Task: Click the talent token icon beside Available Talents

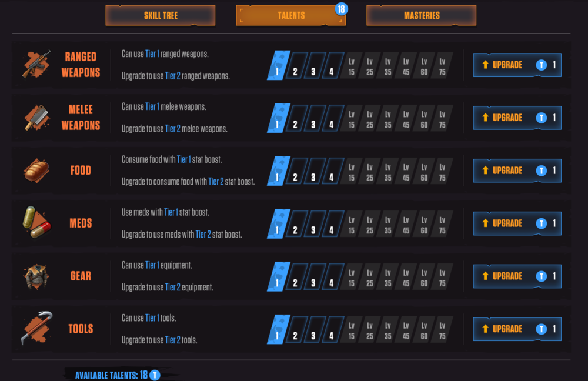Action: click(x=155, y=375)
